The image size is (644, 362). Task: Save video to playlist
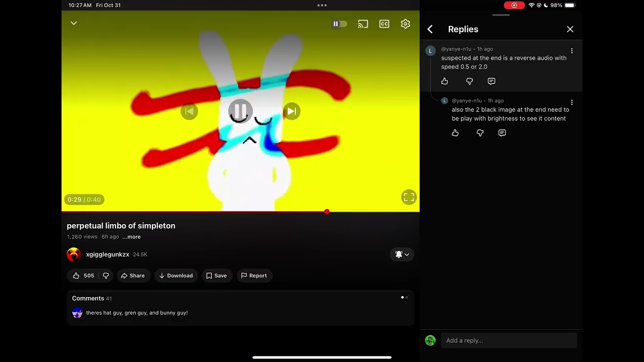216,276
